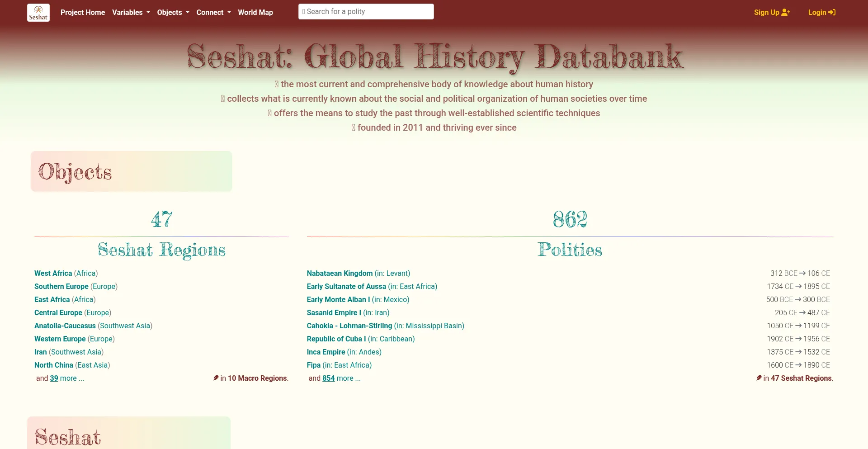Screen dimensions: 868x449
Task: Open the World Map page
Action: (255, 12)
